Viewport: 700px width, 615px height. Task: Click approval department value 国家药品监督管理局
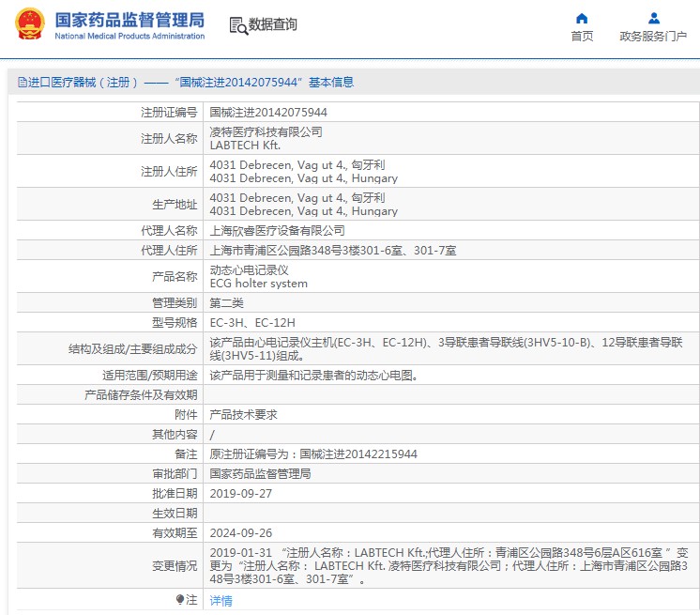(x=260, y=473)
